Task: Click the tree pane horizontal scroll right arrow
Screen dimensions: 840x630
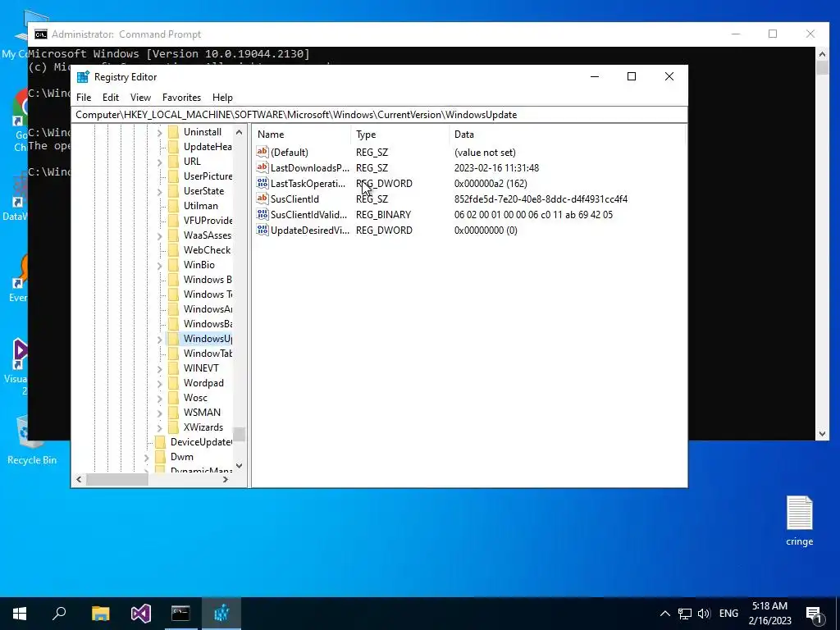Action: coord(226,479)
